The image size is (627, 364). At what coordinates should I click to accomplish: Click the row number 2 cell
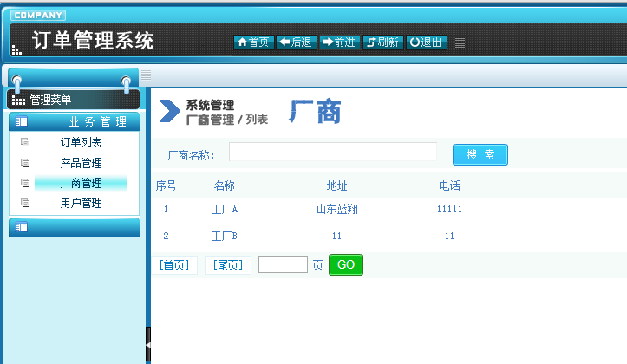166,236
